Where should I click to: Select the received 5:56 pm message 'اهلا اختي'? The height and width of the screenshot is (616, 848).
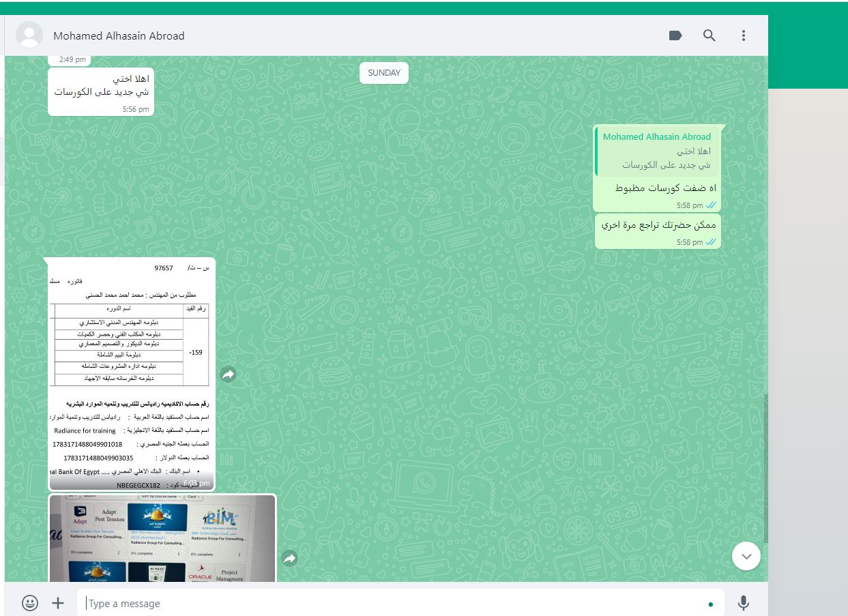click(101, 91)
